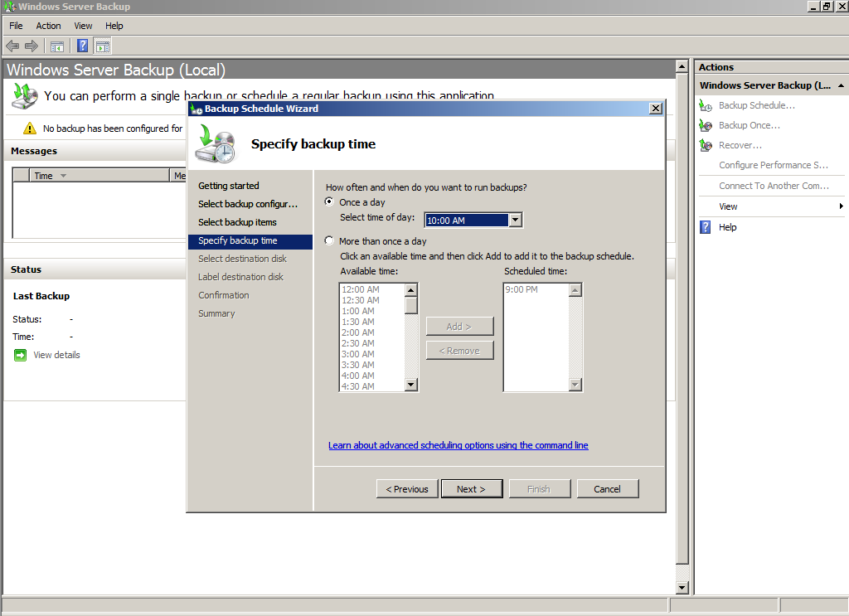This screenshot has width=849, height=616.
Task: Open advanced scheduling options link
Action: click(x=458, y=445)
